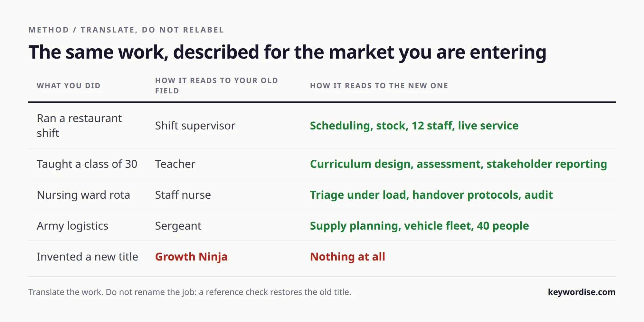Screen dimensions: 644x322
Task: Select the 'Taught a class of 30' cell
Action: (87, 164)
